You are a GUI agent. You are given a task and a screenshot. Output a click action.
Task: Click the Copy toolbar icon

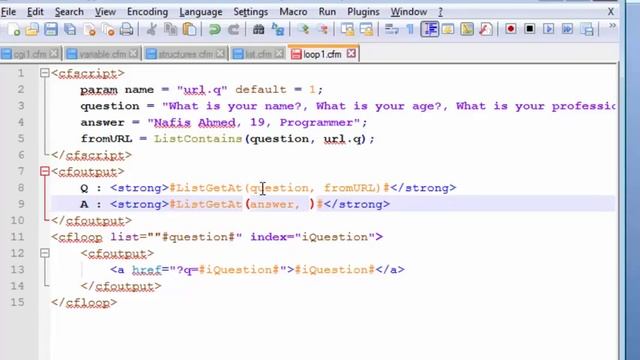pyautogui.click(x=170, y=29)
